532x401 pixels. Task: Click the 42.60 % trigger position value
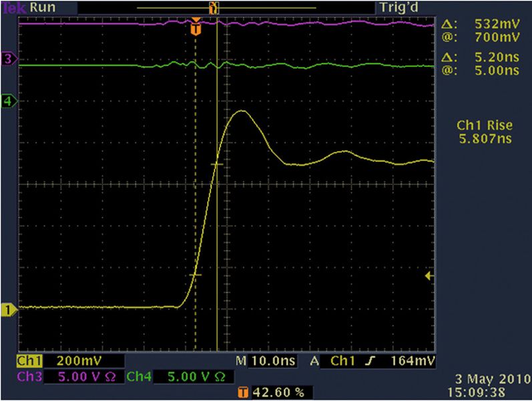(278, 393)
